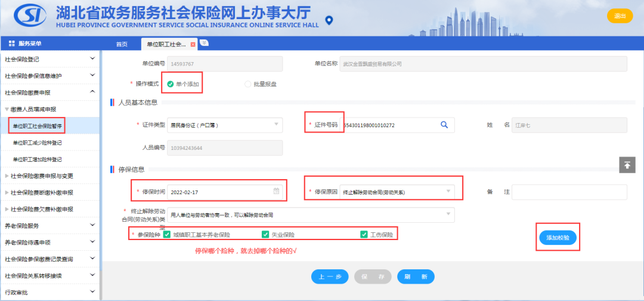
Task: Expand the 社会保险参保信息维护 menu
Action: tap(49, 76)
